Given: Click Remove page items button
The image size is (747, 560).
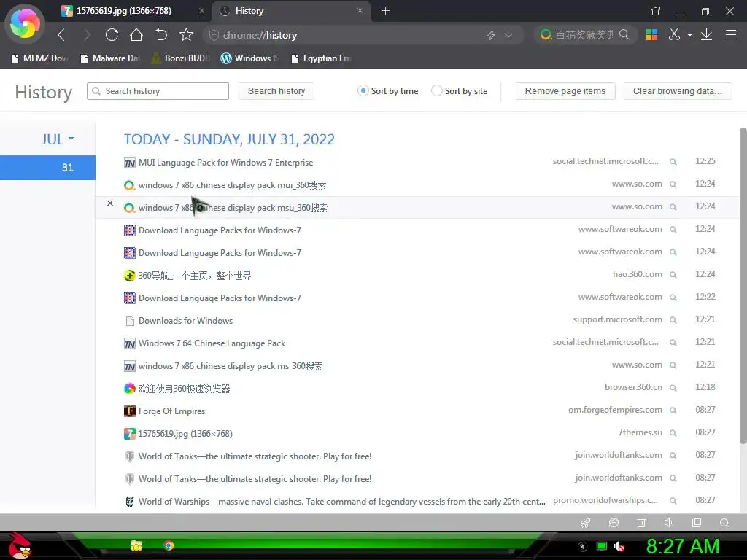Looking at the screenshot, I should point(565,91).
